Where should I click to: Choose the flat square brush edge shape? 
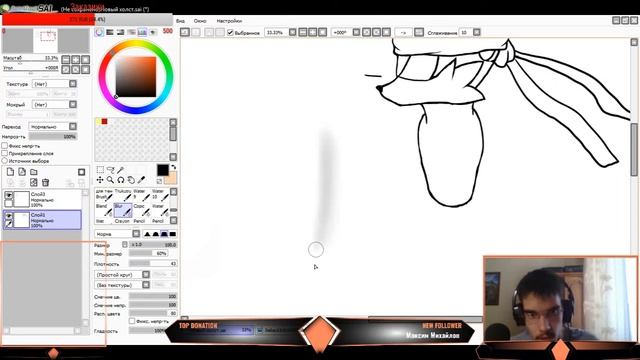coord(173,234)
